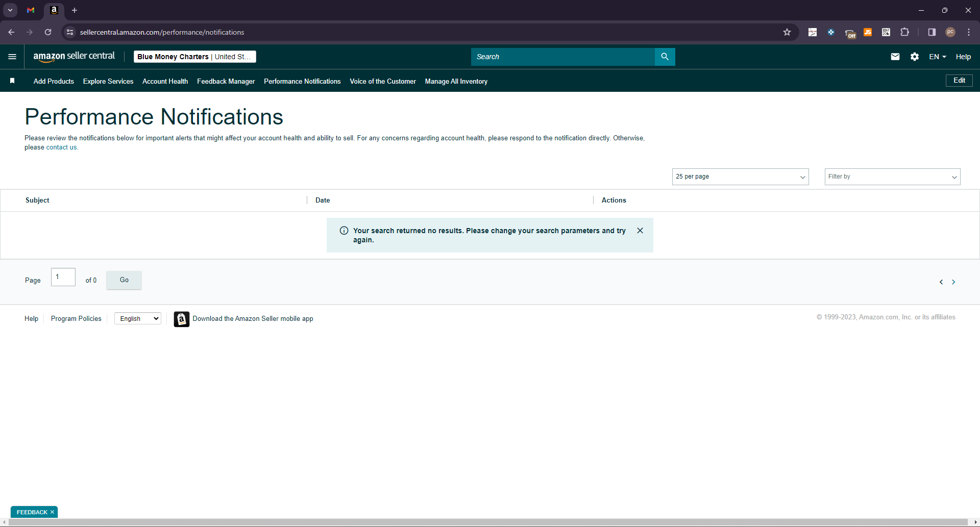Click the Amazon Seller app icon
The height and width of the screenshot is (527, 980).
(x=182, y=319)
